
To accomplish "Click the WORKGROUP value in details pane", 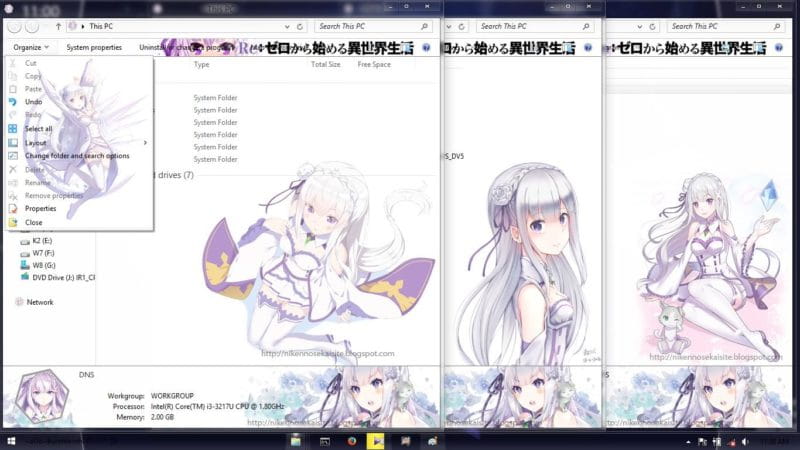I will 172,396.
